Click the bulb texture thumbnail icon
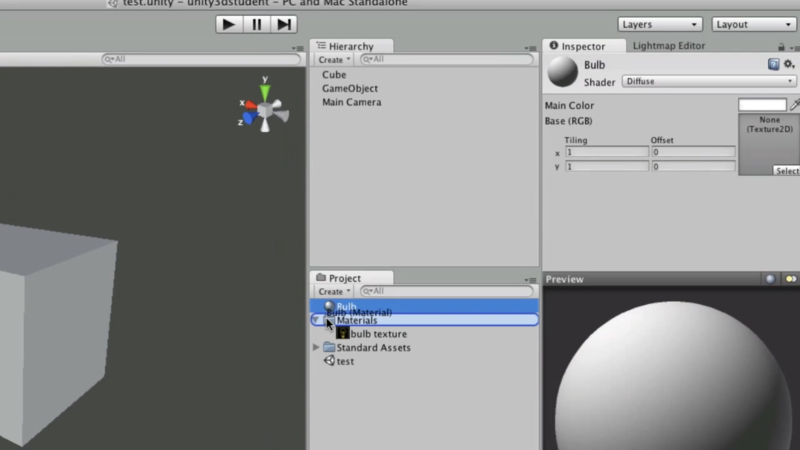The image size is (800, 450). click(342, 333)
